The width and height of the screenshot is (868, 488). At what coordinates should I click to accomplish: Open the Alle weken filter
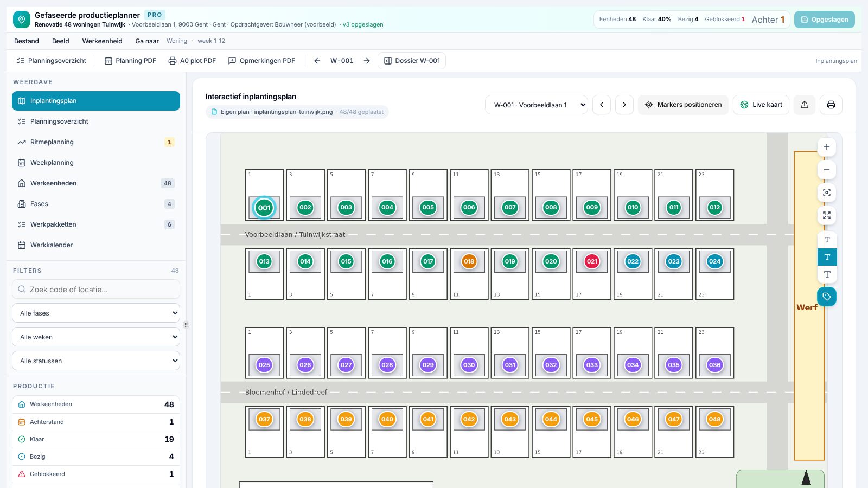click(96, 337)
